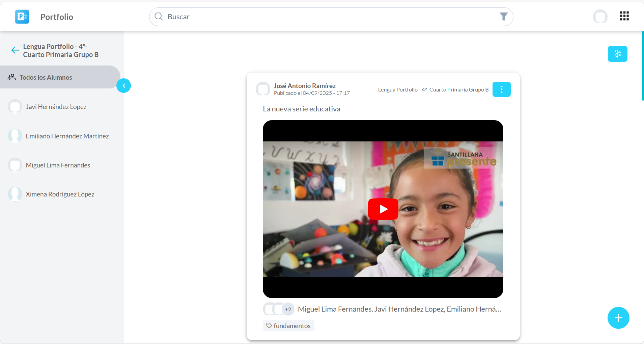The height and width of the screenshot is (344, 644).
Task: Open the post three-dot options menu
Action: (501, 89)
